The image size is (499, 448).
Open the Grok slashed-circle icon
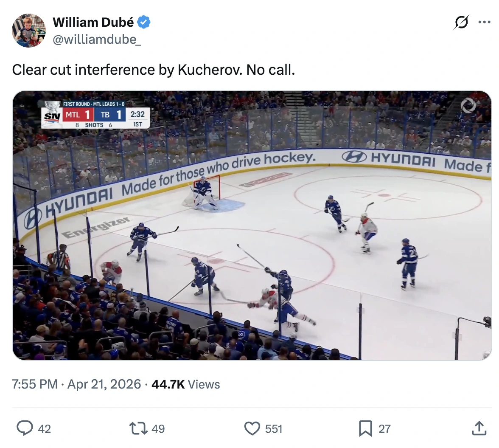[x=461, y=22]
